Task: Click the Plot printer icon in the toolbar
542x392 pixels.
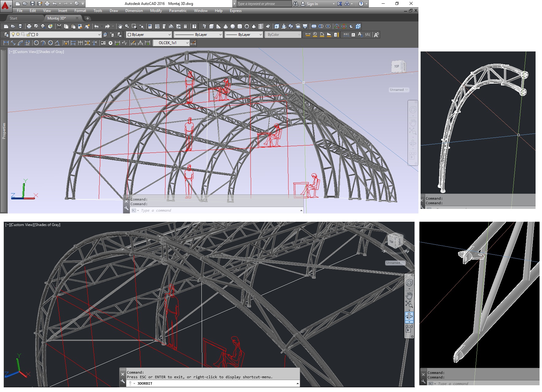Action: point(29,26)
